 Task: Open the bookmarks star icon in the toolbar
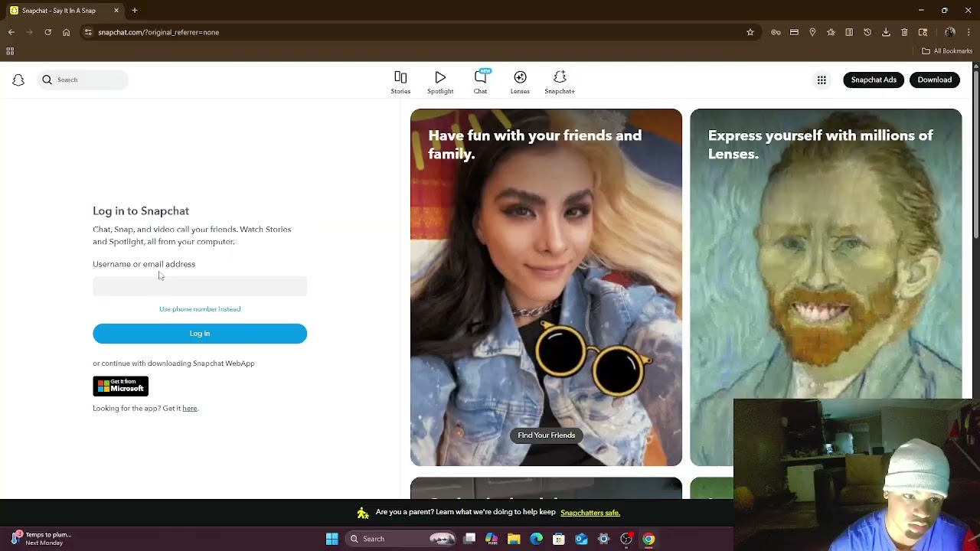[831, 32]
